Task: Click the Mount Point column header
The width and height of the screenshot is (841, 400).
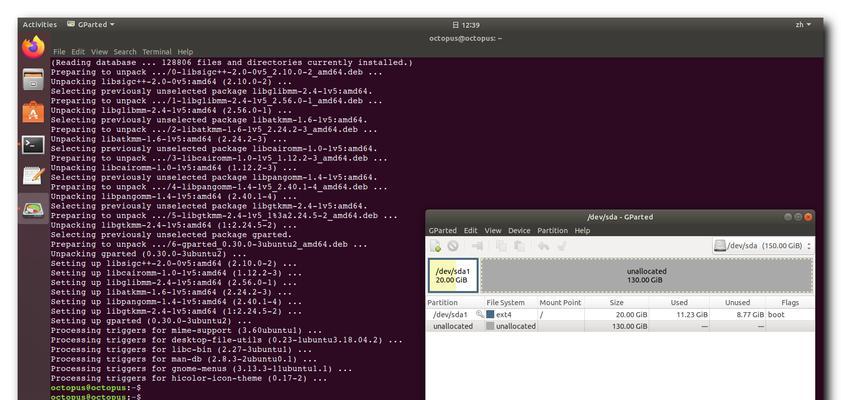Action: (x=560, y=302)
